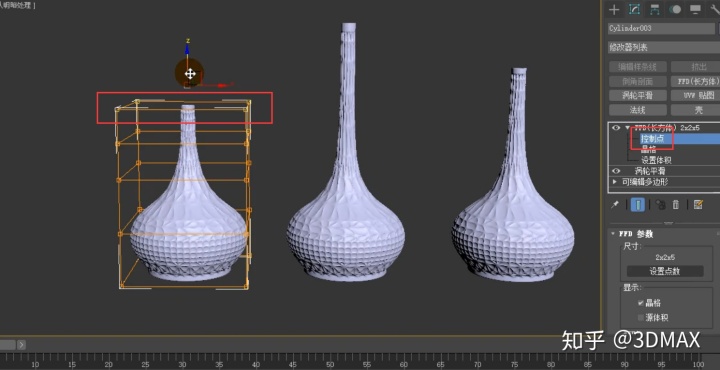Screen dimensions: 720x370
Task: Open Configure Modifier Sets icon
Action: coord(698,205)
